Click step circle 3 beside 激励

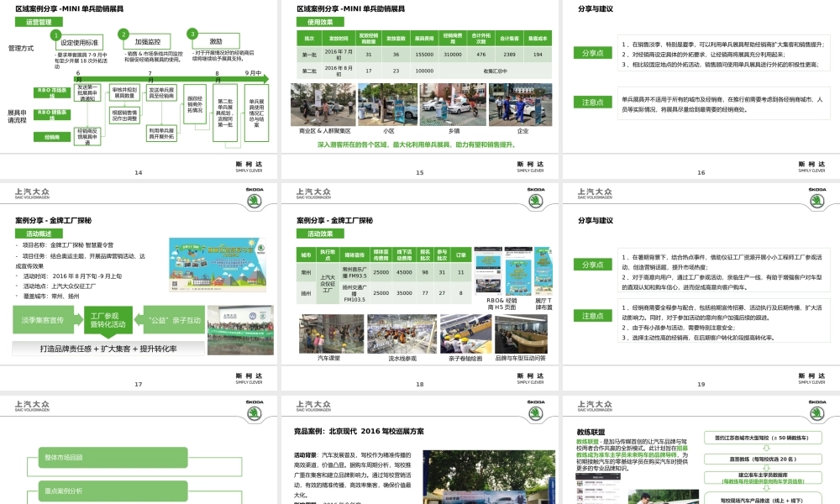[x=192, y=34]
